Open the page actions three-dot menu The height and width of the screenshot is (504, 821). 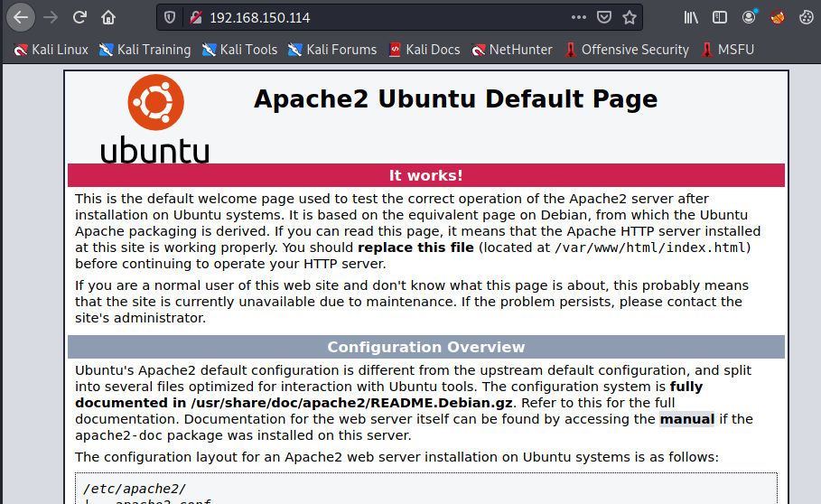tap(579, 17)
